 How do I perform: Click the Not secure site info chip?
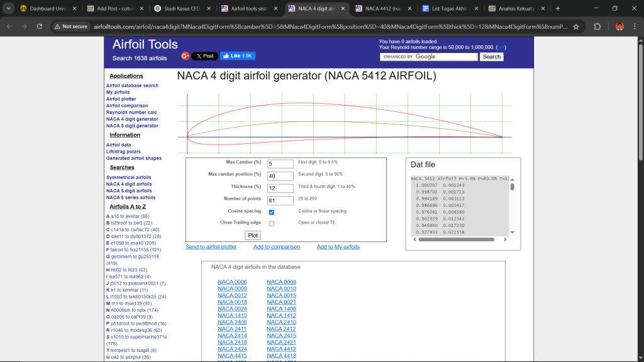pyautogui.click(x=70, y=26)
